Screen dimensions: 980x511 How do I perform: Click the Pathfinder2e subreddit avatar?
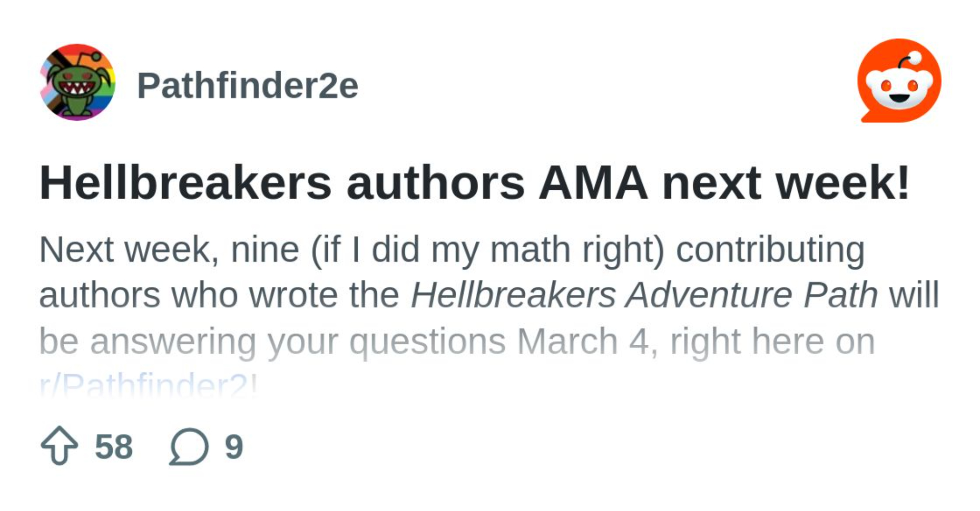point(77,82)
